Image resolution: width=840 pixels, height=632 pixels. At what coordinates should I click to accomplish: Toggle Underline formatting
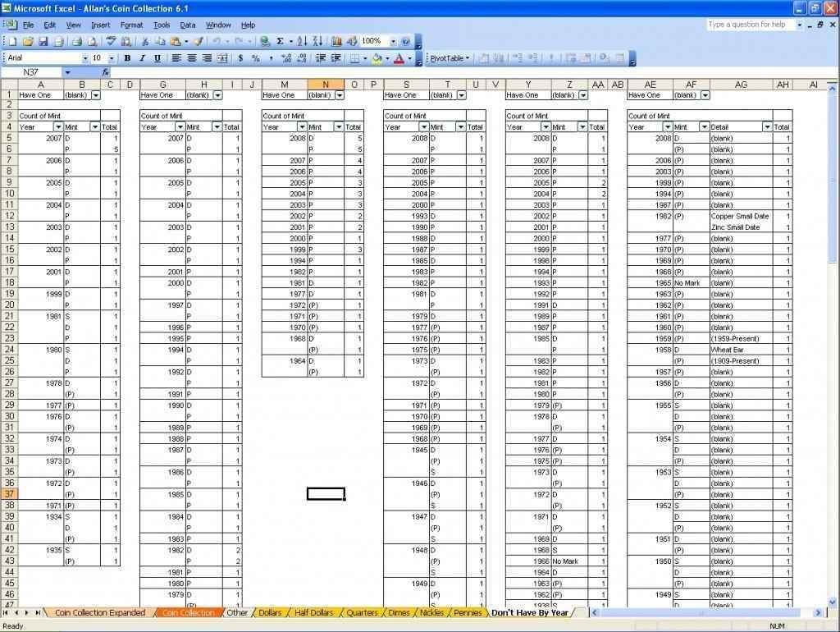[x=157, y=58]
